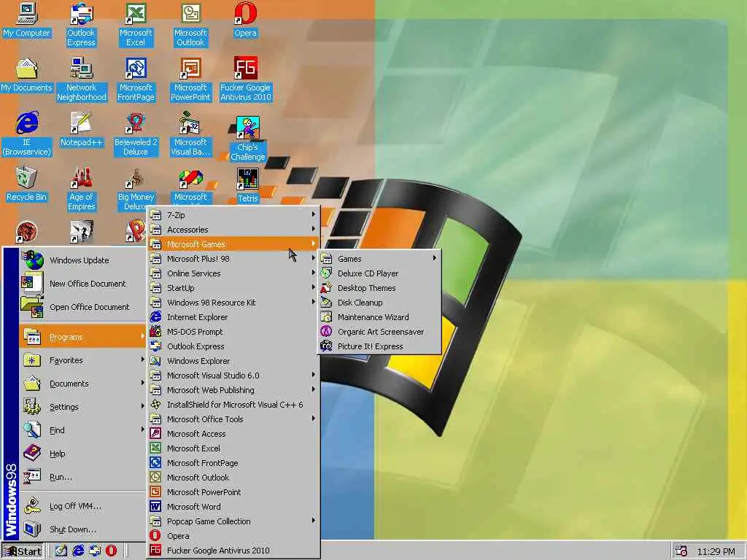Choose Shut Down... in Start menu
747x560 pixels.
[82, 529]
